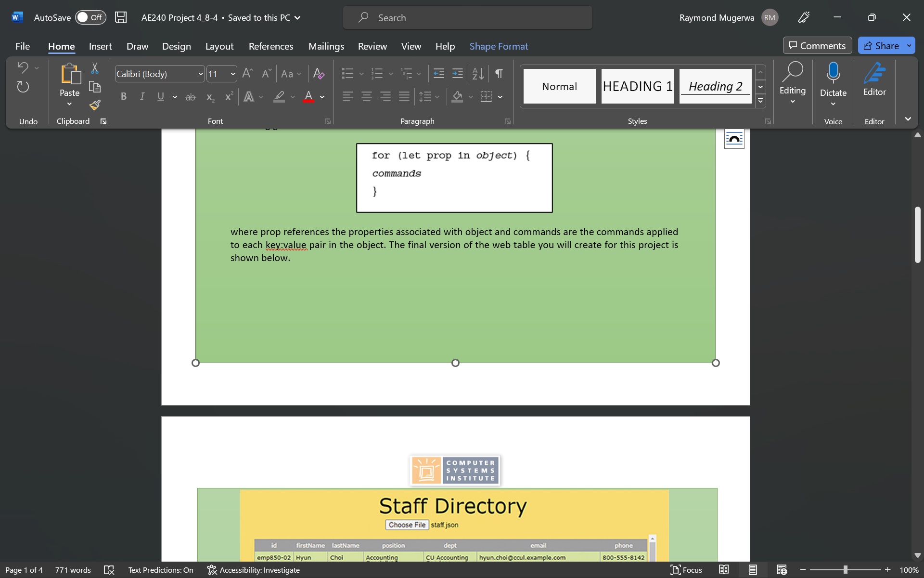Center-align the paragraph text

[x=366, y=97]
